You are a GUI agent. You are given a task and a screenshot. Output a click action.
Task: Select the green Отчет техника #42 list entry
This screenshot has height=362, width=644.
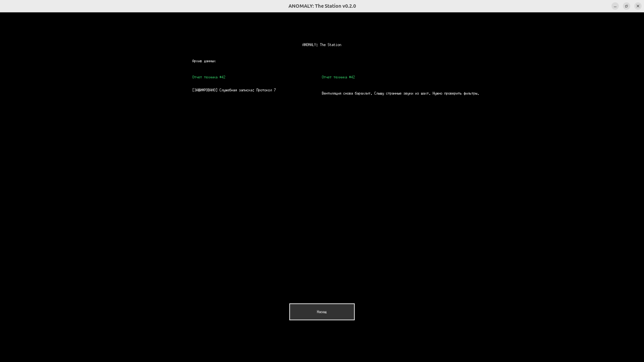pos(209,77)
